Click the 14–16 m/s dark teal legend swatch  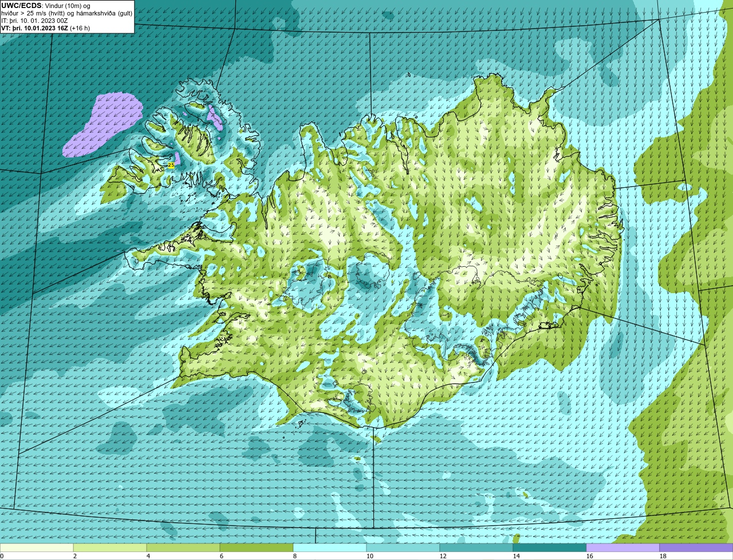(x=550, y=547)
